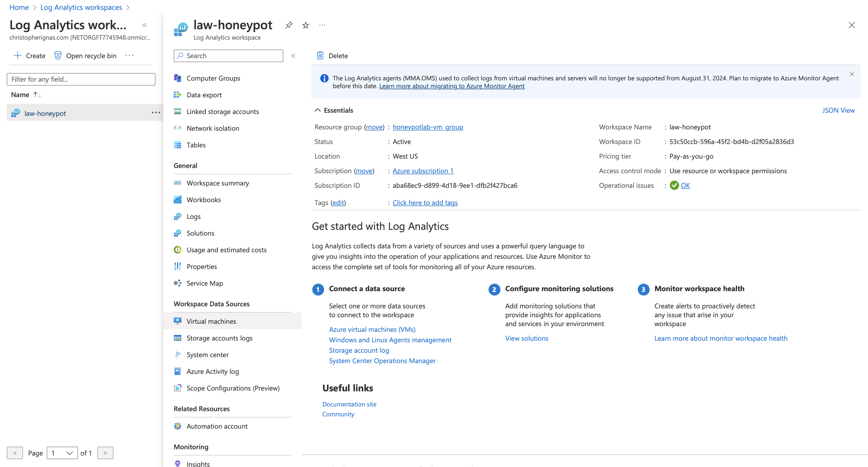Click the Insights lightbulb icon
868x467 pixels.
point(178,464)
